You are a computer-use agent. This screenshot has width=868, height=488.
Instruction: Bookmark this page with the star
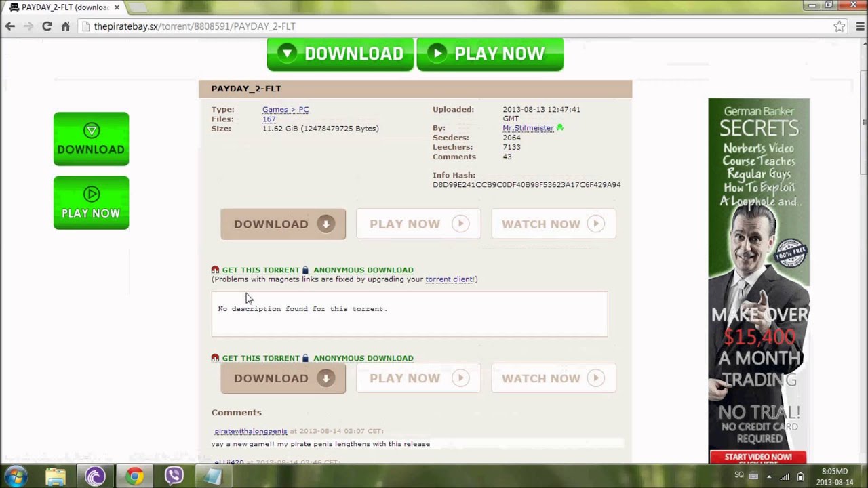point(840,26)
